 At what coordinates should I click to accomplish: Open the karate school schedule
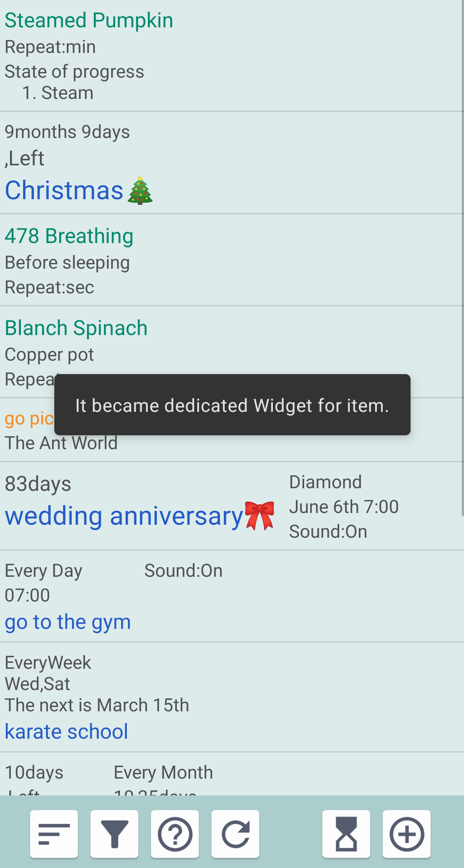pyautogui.click(x=66, y=732)
